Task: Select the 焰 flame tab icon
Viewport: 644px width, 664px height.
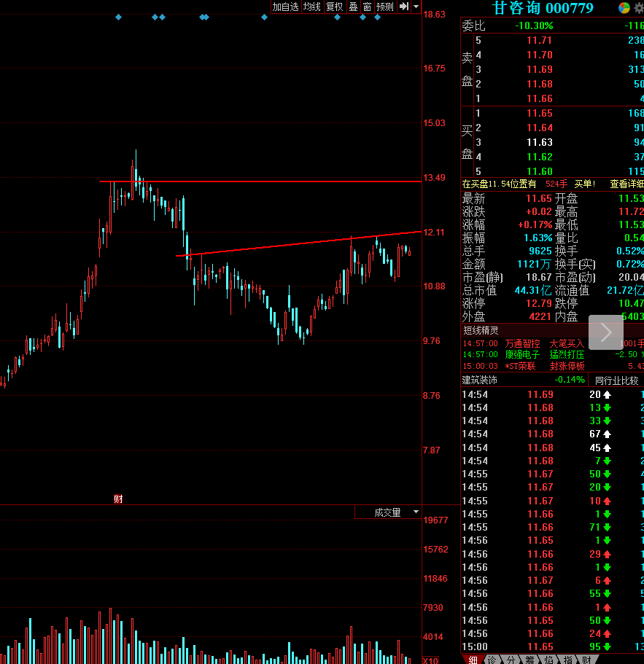Action: (x=548, y=660)
